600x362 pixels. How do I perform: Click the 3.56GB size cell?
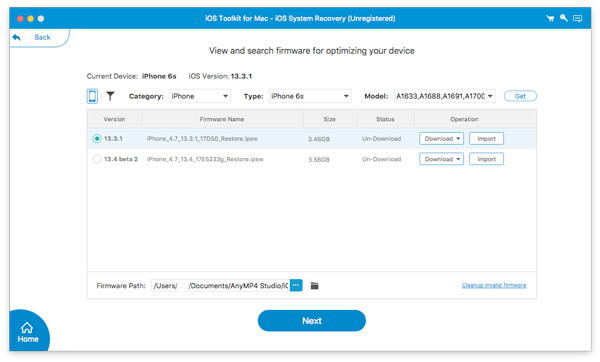(x=319, y=159)
